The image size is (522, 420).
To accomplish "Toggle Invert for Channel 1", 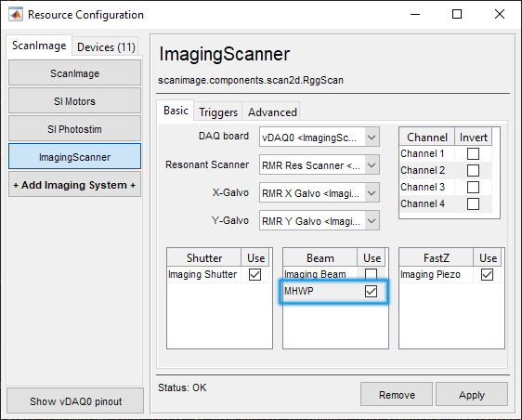I will [473, 154].
